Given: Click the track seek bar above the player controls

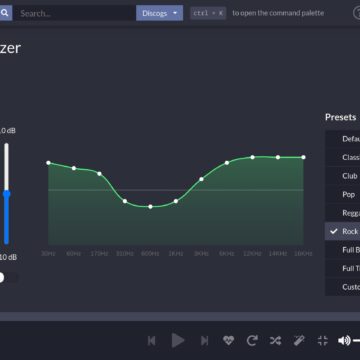Looking at the screenshot, I should tap(180, 316).
